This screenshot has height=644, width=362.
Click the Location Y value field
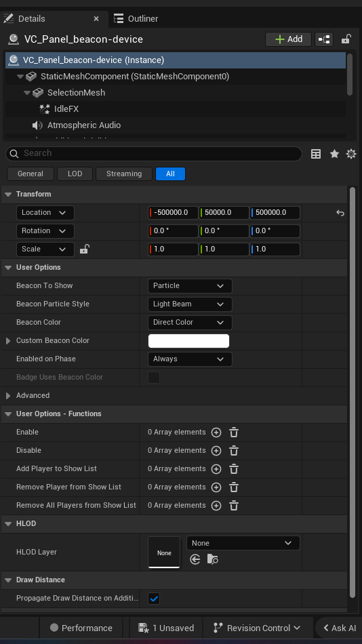pos(224,213)
